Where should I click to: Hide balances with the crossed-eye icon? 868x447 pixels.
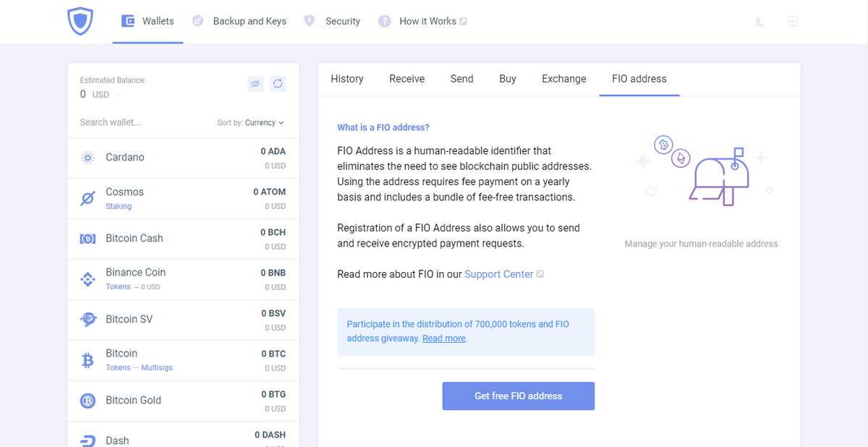(255, 84)
